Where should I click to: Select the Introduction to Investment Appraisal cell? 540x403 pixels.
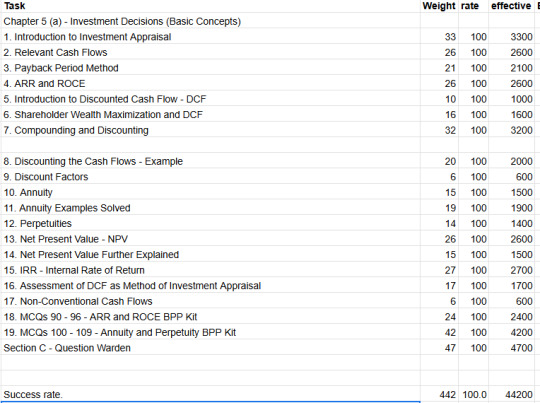[x=210, y=37]
